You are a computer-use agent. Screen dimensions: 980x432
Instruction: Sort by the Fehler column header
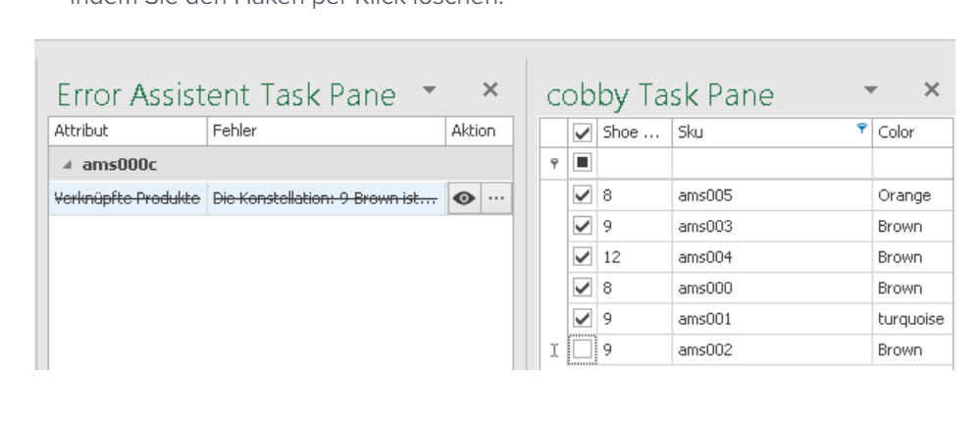tap(327, 132)
